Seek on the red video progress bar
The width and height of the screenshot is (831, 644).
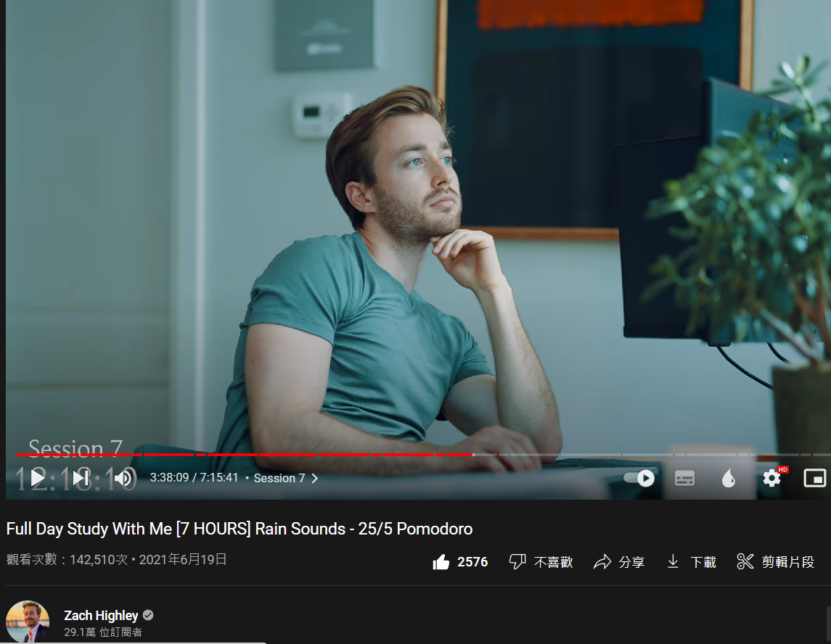[244, 455]
